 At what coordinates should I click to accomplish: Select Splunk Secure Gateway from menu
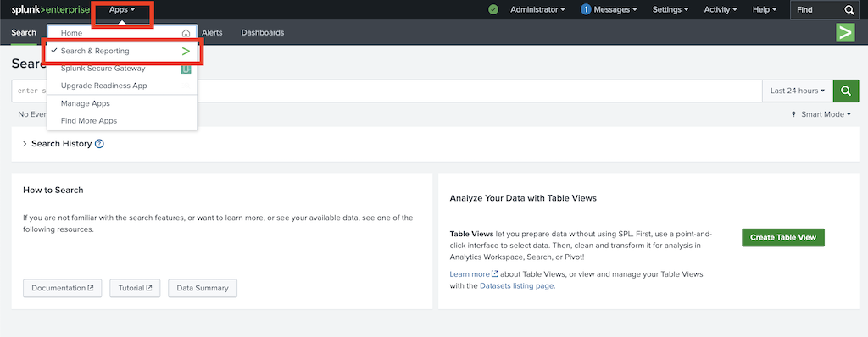(122, 69)
